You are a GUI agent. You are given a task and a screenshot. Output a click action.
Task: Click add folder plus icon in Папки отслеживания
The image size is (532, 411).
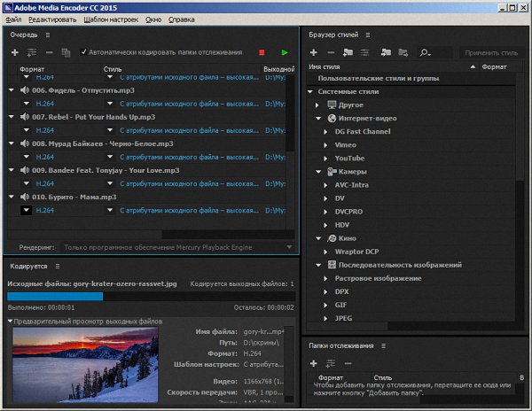313,363
